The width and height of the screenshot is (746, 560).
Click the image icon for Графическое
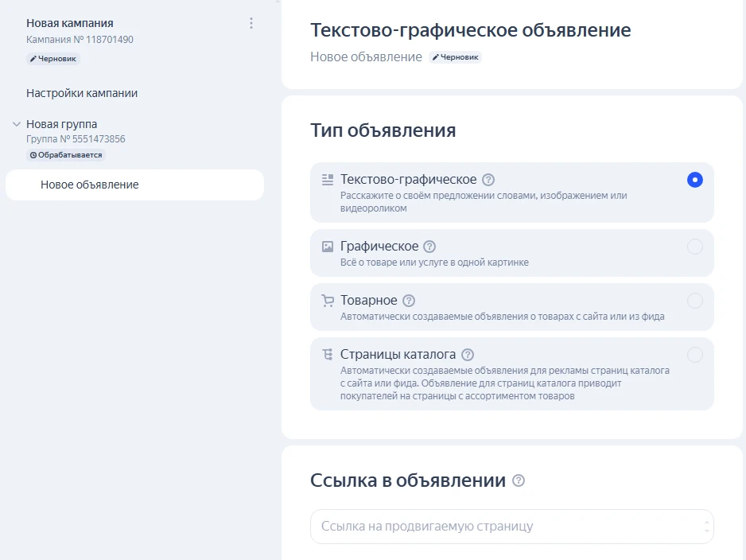coord(327,247)
